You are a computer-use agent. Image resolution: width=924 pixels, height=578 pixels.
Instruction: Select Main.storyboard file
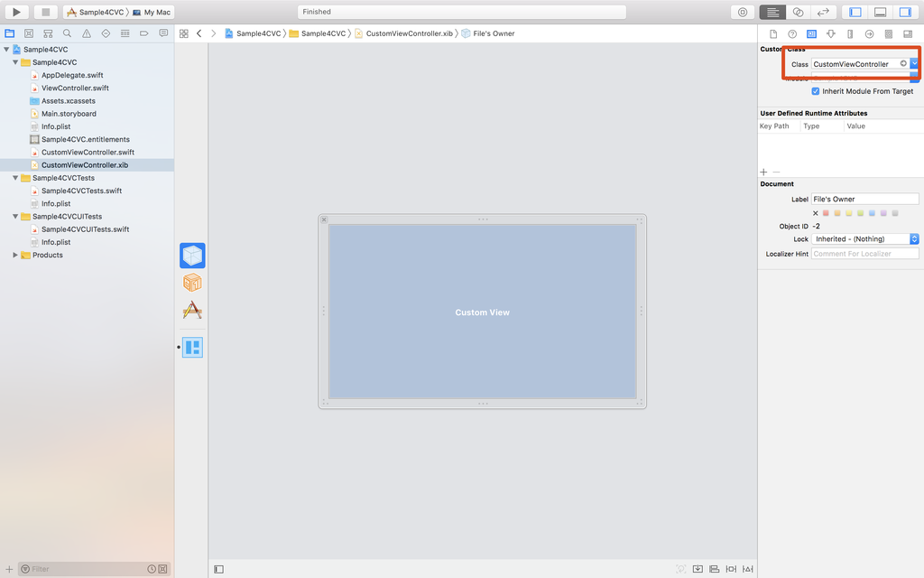69,114
